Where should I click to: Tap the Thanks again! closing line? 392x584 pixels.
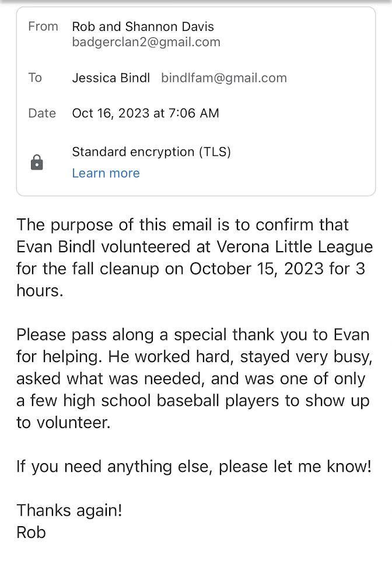click(69, 510)
